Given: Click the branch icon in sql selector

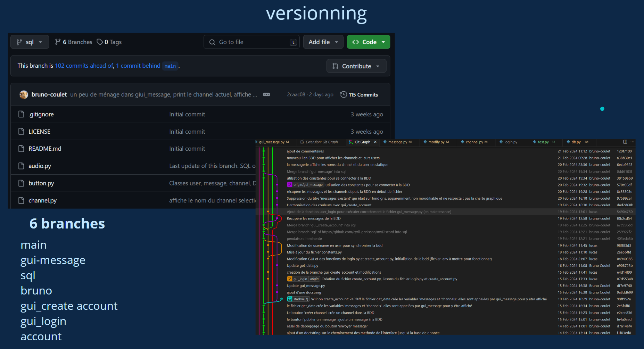Looking at the screenshot, I should pyautogui.click(x=19, y=42).
